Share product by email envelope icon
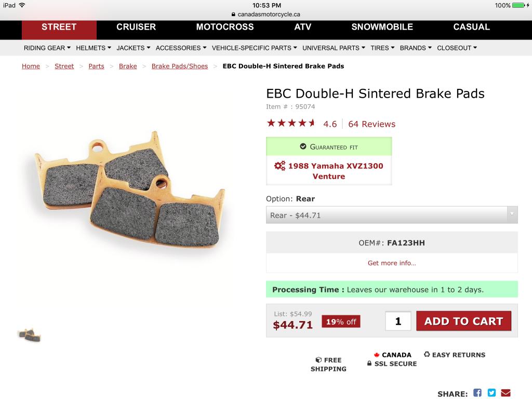 506,393
